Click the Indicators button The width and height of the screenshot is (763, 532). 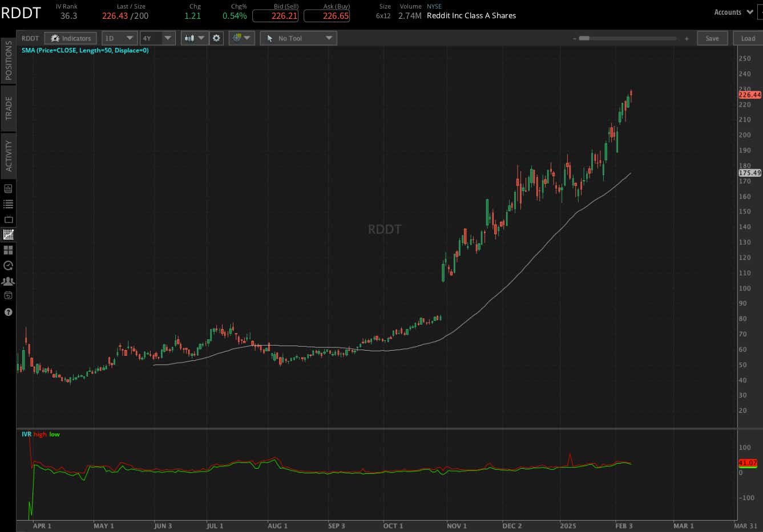[x=70, y=38]
